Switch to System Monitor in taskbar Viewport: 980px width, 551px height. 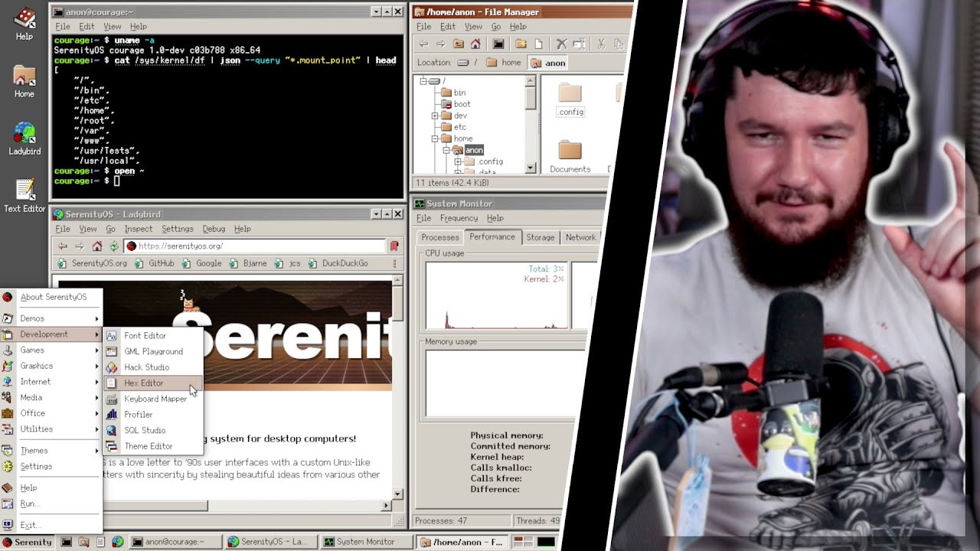click(x=367, y=542)
